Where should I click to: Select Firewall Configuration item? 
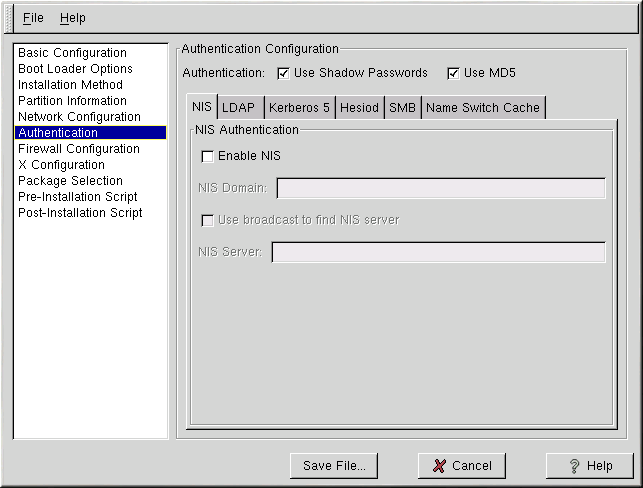[78, 149]
